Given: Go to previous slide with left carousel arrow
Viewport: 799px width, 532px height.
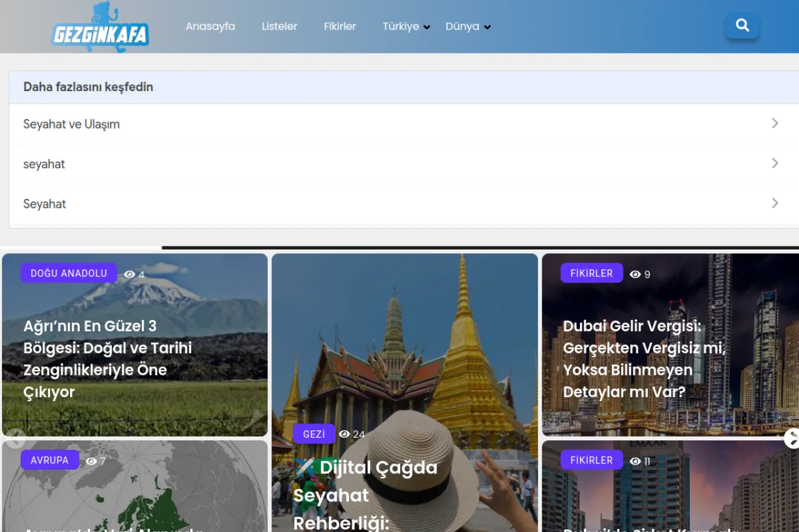Looking at the screenshot, I should pyautogui.click(x=15, y=438).
